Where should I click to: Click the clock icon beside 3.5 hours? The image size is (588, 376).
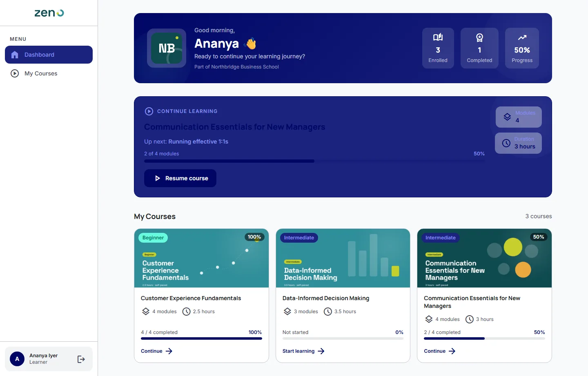tap(328, 312)
